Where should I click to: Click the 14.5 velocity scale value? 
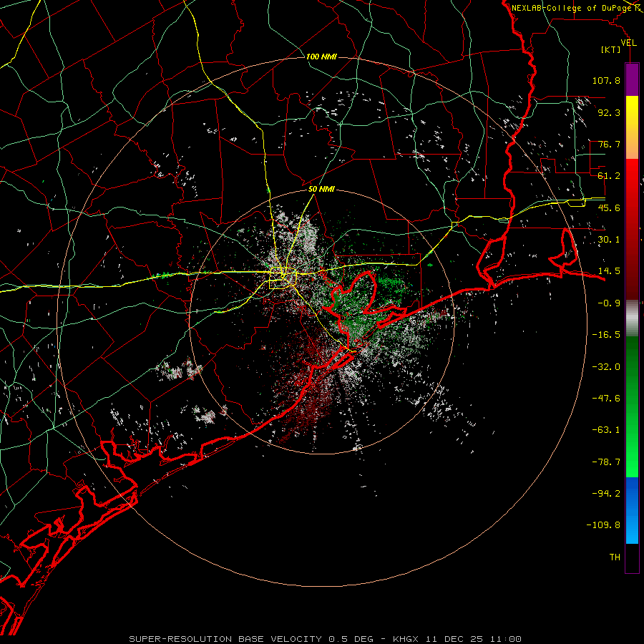click(x=609, y=271)
